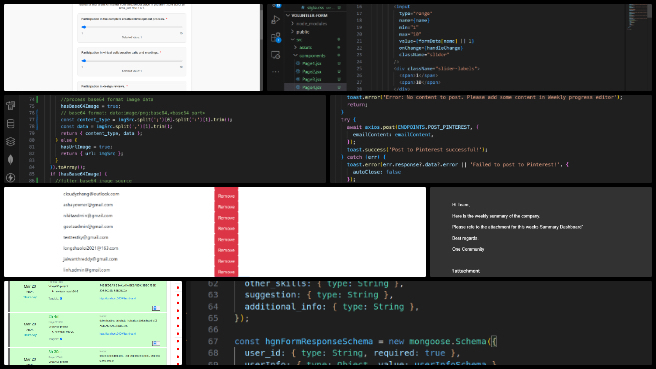Open the Extensions icon with blue badge
The image size is (656, 369).
[x=276, y=38]
